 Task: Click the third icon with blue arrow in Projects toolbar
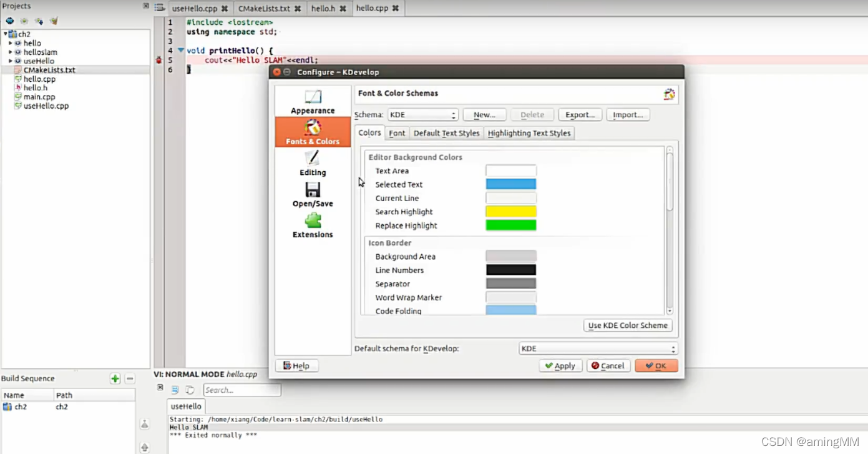(x=39, y=21)
